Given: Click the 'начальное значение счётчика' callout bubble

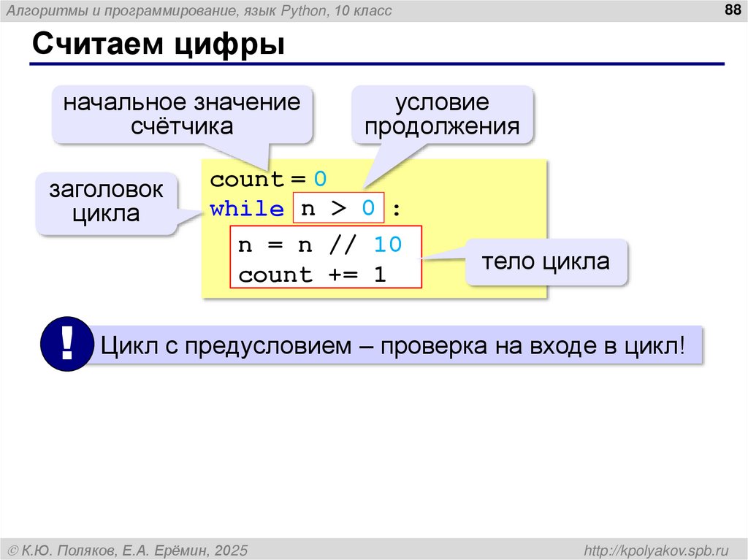Looking at the screenshot, I should point(182,114).
